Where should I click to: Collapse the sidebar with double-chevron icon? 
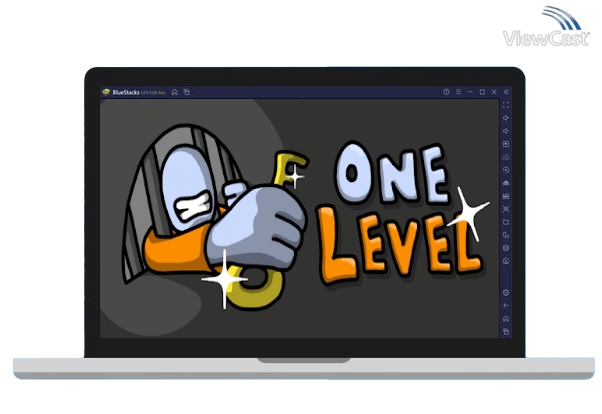(506, 92)
